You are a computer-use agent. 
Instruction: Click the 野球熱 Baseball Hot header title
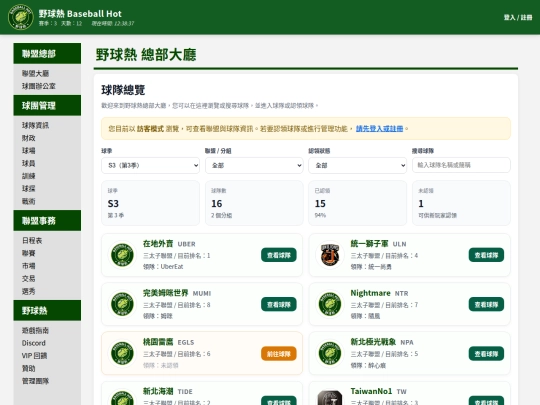click(x=80, y=14)
